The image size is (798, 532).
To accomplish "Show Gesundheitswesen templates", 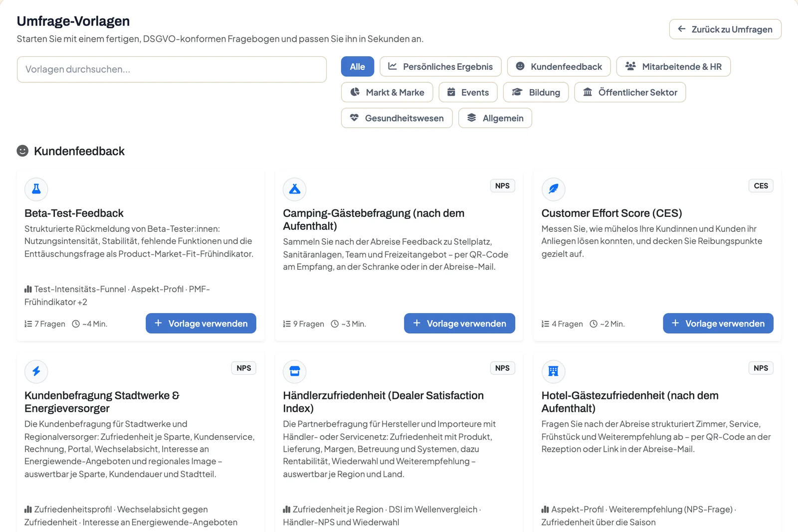I will tap(397, 118).
